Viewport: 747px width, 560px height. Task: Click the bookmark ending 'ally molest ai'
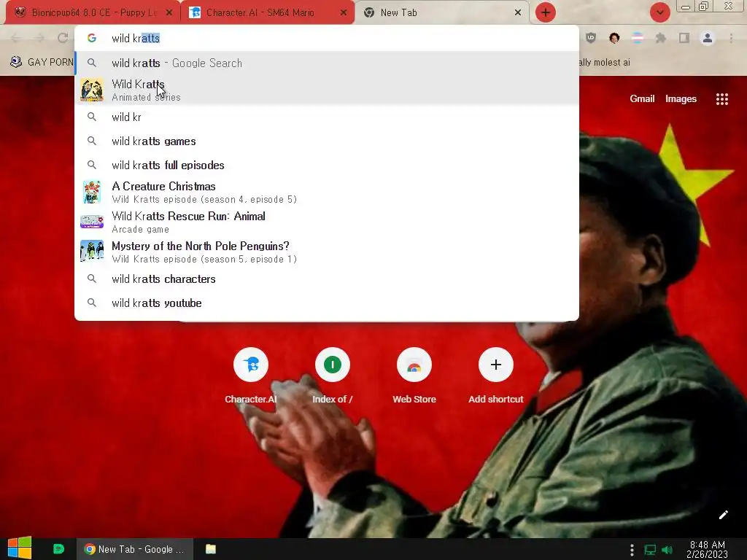pyautogui.click(x=605, y=63)
